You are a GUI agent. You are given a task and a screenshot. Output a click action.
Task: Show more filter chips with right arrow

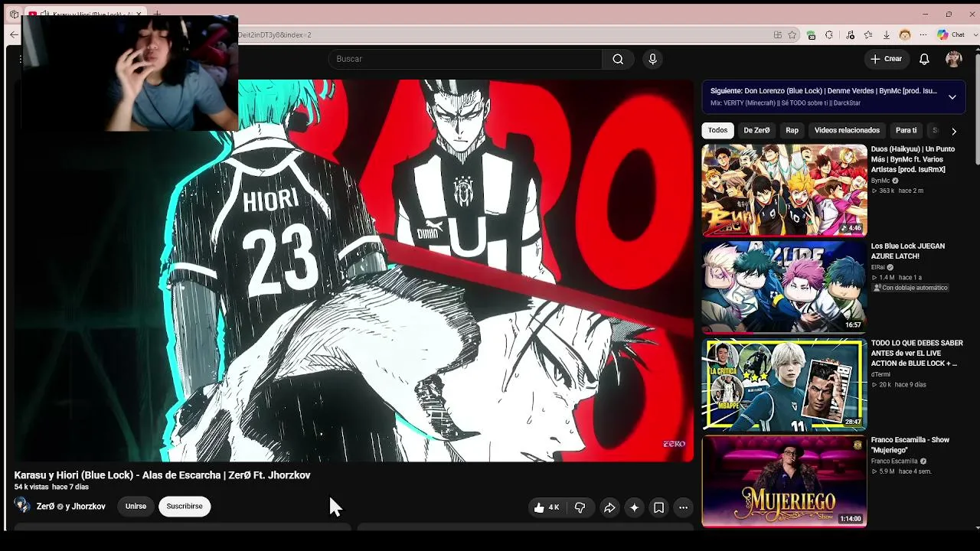(x=954, y=131)
